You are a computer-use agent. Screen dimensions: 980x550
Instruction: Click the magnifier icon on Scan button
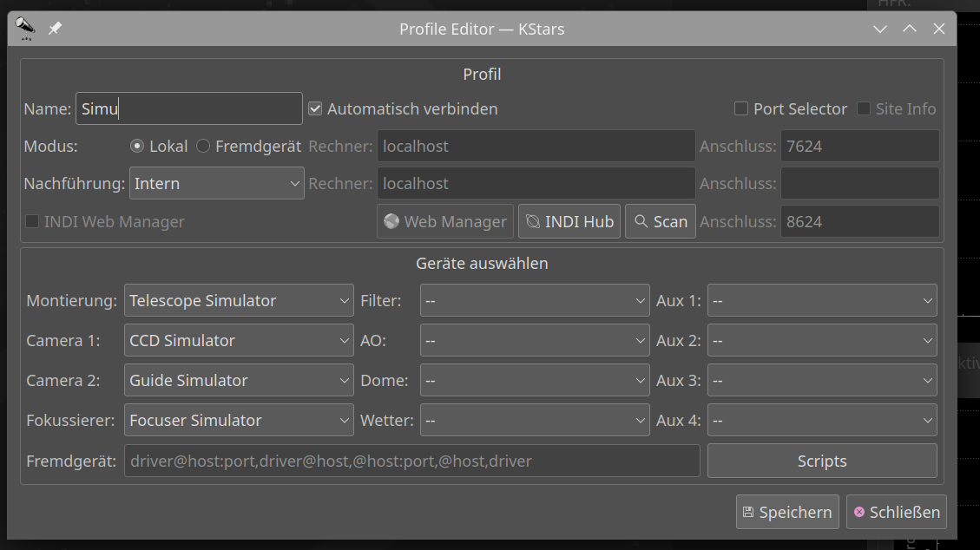coord(641,221)
